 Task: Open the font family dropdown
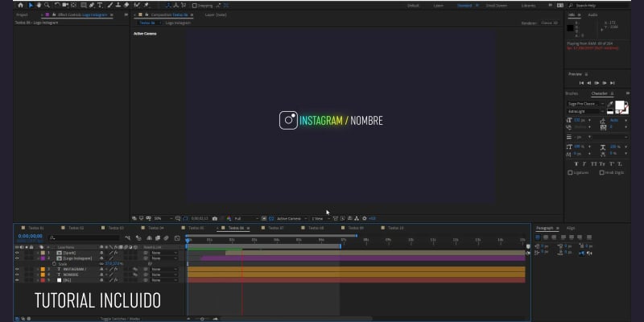[586, 104]
